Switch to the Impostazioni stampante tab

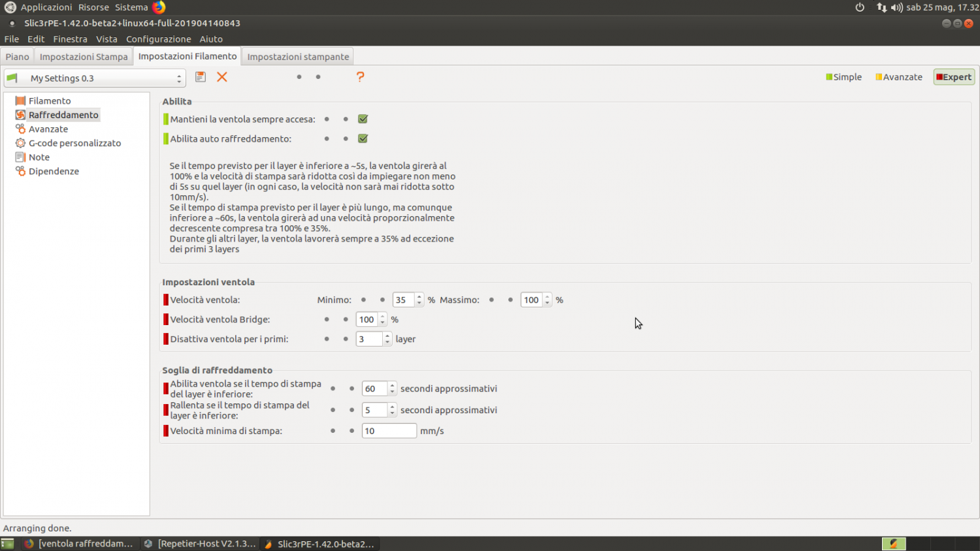(298, 57)
